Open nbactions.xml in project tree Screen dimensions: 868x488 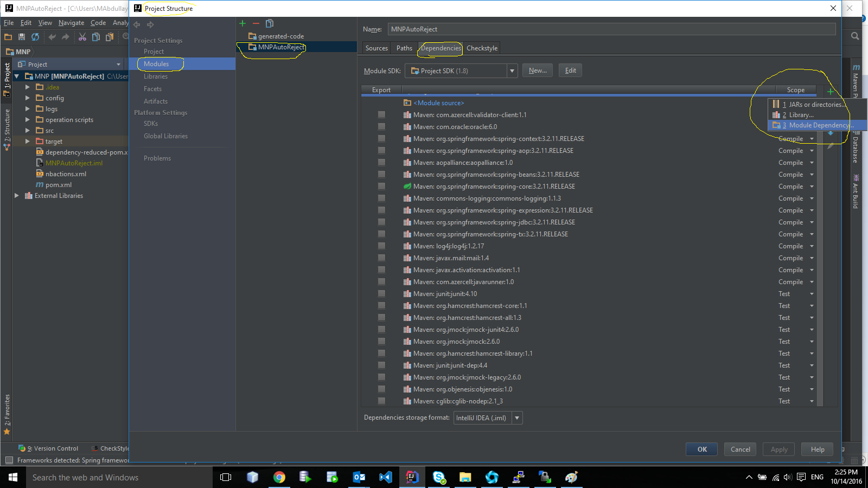point(66,174)
